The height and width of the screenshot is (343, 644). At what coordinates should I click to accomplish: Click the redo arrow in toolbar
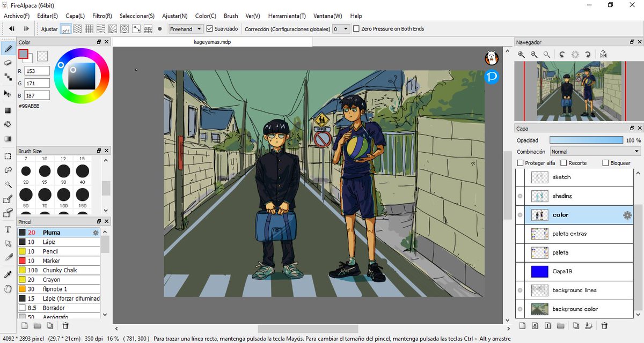coord(26,29)
